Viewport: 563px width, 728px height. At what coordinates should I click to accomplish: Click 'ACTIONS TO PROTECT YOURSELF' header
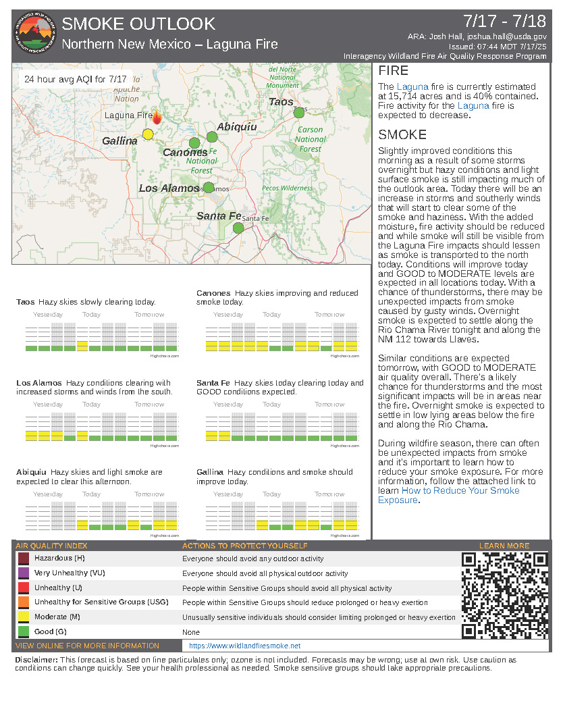click(x=244, y=546)
